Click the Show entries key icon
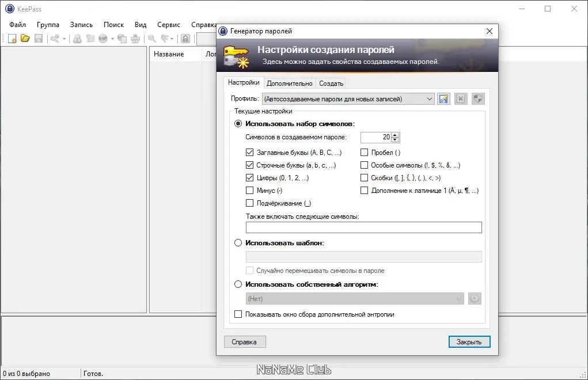Image resolution: width=588 pixels, height=380 pixels. (165, 38)
